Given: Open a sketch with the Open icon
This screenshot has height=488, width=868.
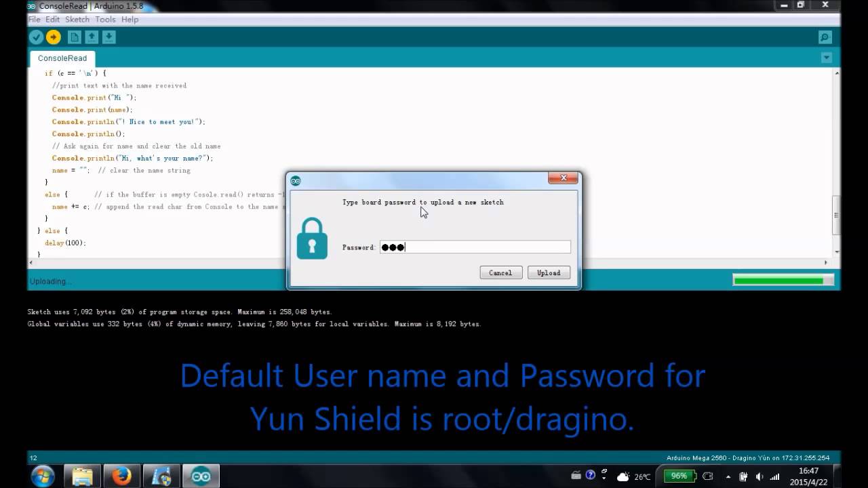Looking at the screenshot, I should point(92,37).
